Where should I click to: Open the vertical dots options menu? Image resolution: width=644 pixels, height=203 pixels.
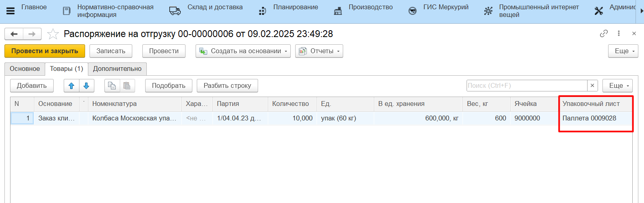pyautogui.click(x=619, y=34)
